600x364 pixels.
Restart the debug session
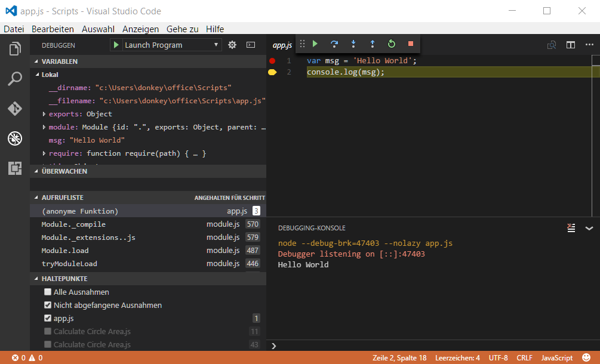(391, 44)
